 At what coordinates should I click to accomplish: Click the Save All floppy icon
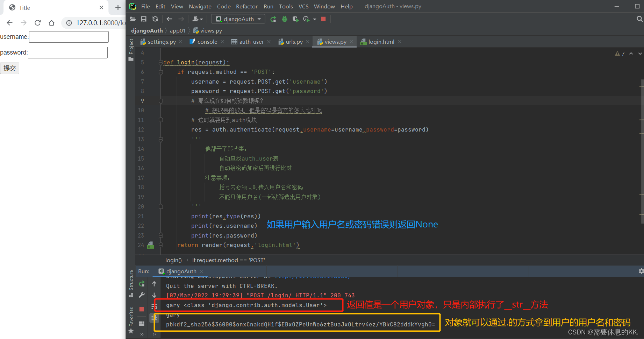144,19
